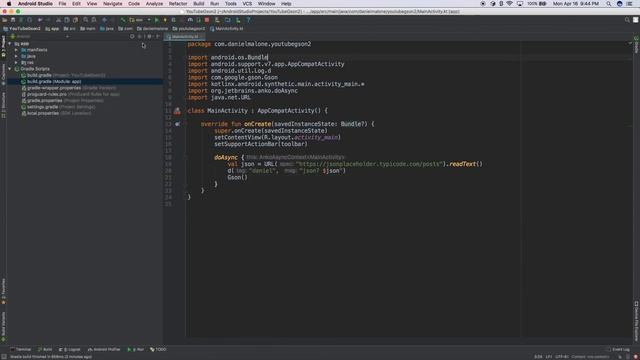The height and width of the screenshot is (360, 640).
Task: Open the Navigate menu
Action: 112,4
